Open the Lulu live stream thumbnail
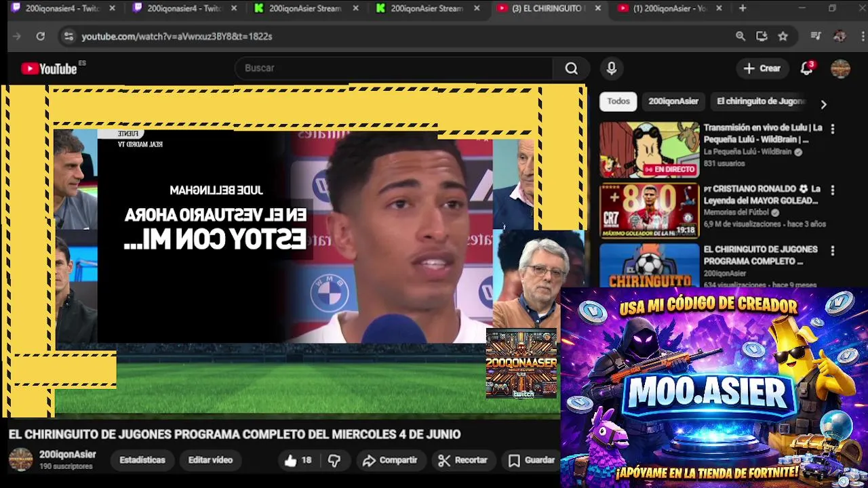Image resolution: width=868 pixels, height=488 pixels. pyautogui.click(x=649, y=150)
